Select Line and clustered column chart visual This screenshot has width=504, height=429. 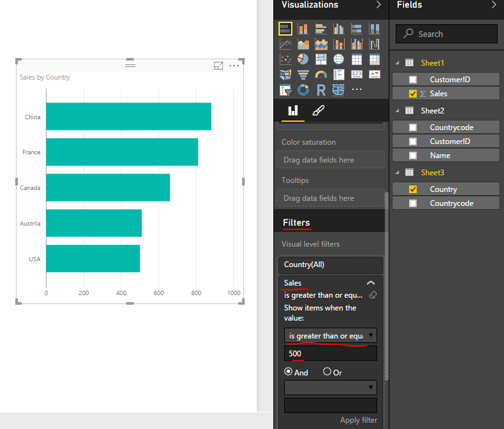tap(356, 44)
